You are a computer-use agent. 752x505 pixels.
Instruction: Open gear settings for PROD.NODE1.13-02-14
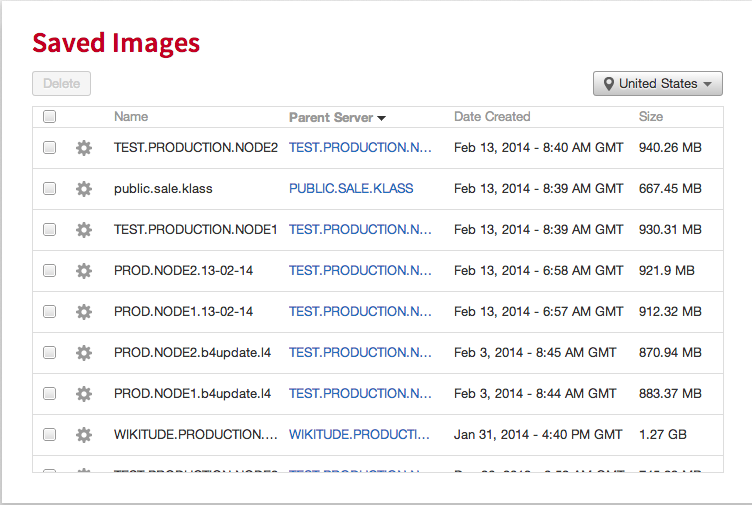point(84,312)
